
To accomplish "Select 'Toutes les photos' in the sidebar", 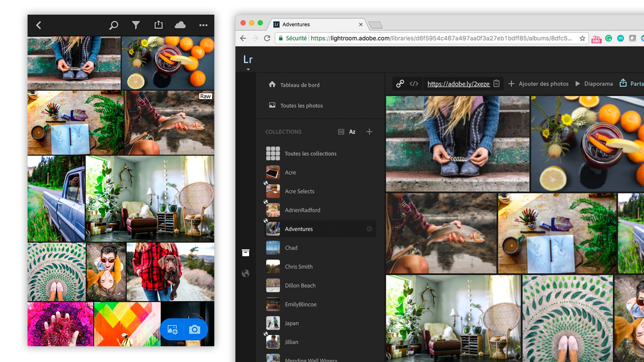I will click(x=301, y=106).
